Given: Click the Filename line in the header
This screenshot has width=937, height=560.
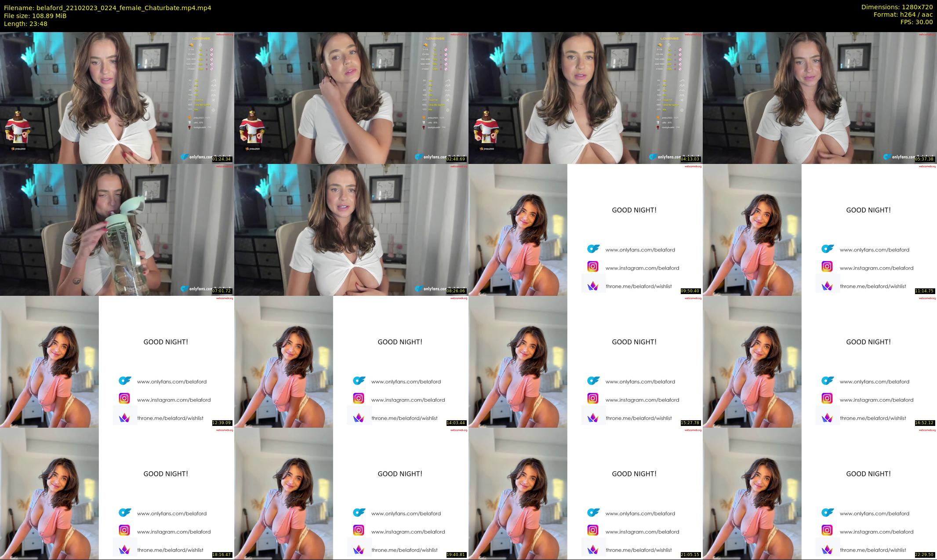Looking at the screenshot, I should pos(107,8).
